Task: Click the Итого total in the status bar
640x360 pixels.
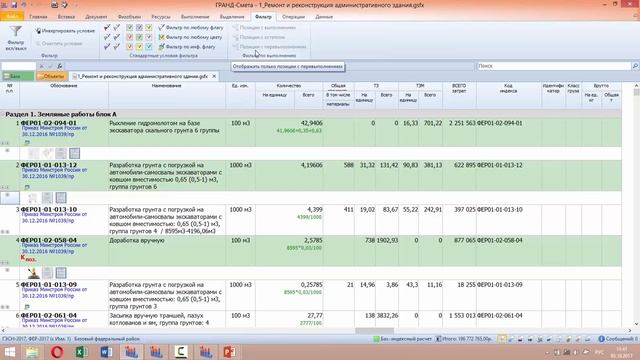Action: click(464, 339)
